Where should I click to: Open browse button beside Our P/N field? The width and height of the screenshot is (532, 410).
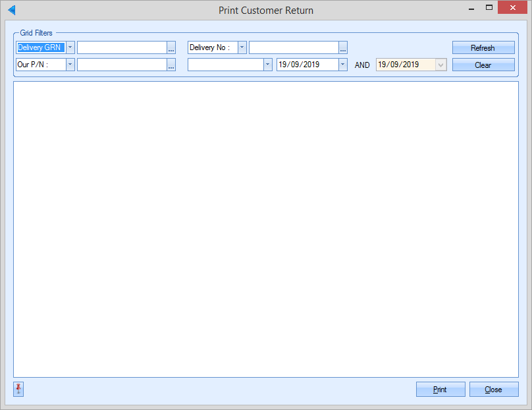[171, 65]
